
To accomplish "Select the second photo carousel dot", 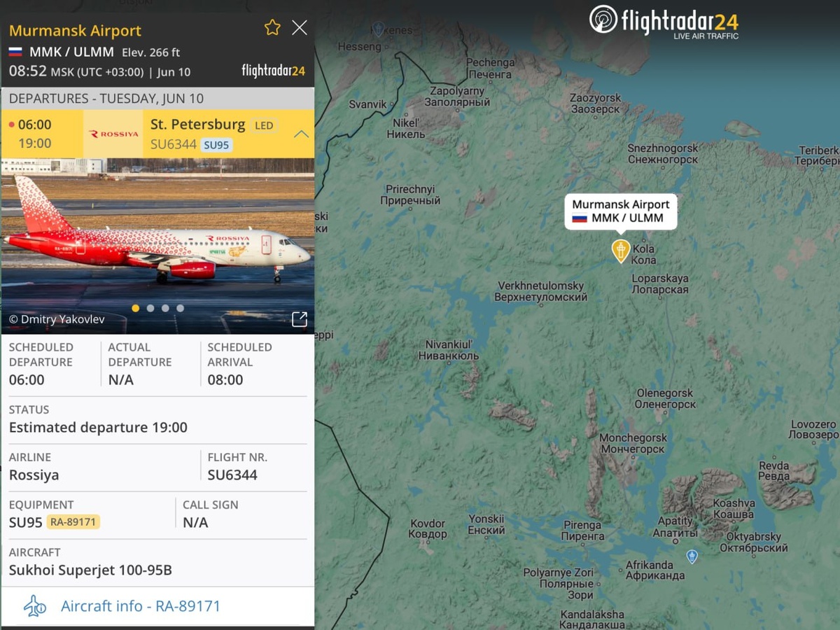I will (x=150, y=308).
